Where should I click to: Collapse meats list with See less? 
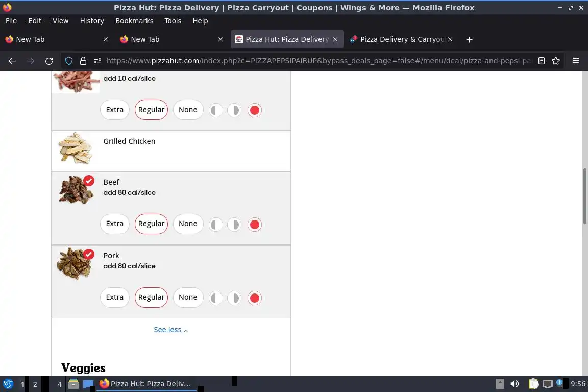(170, 330)
